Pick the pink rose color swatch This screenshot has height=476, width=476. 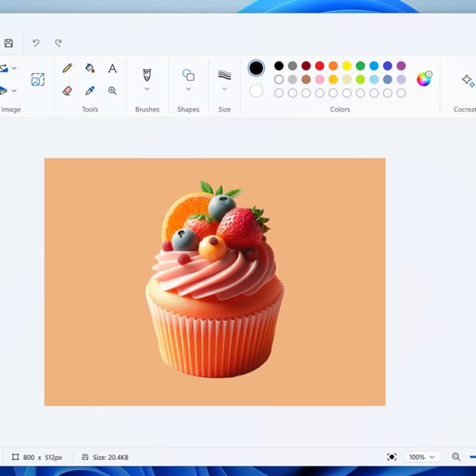pyautogui.click(x=320, y=79)
